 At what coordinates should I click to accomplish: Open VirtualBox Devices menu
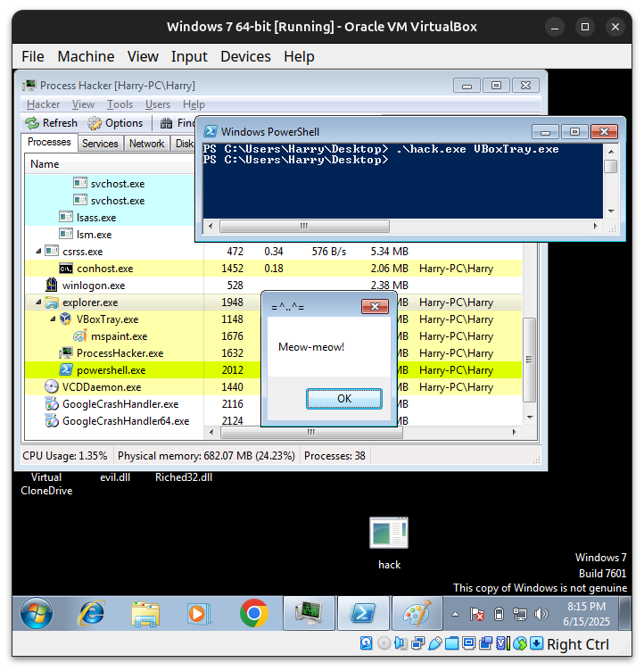pos(245,56)
